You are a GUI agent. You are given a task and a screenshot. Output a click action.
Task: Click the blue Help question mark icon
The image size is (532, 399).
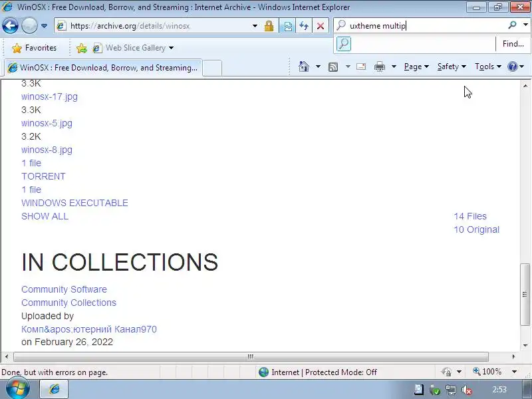(512, 66)
